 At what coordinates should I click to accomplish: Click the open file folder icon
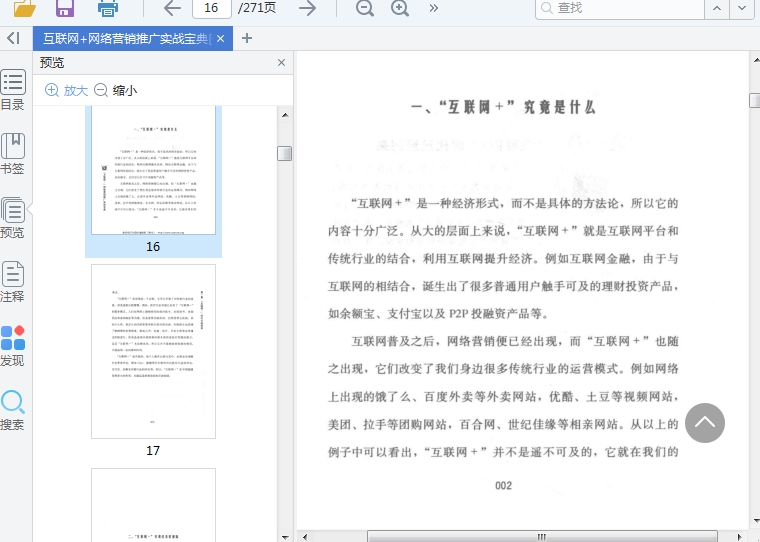tap(25, 9)
